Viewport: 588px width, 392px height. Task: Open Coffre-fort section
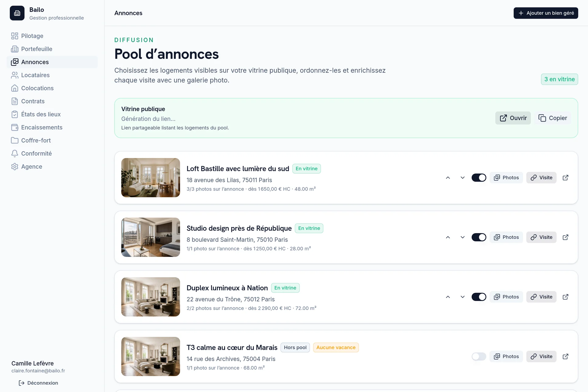pyautogui.click(x=52, y=141)
